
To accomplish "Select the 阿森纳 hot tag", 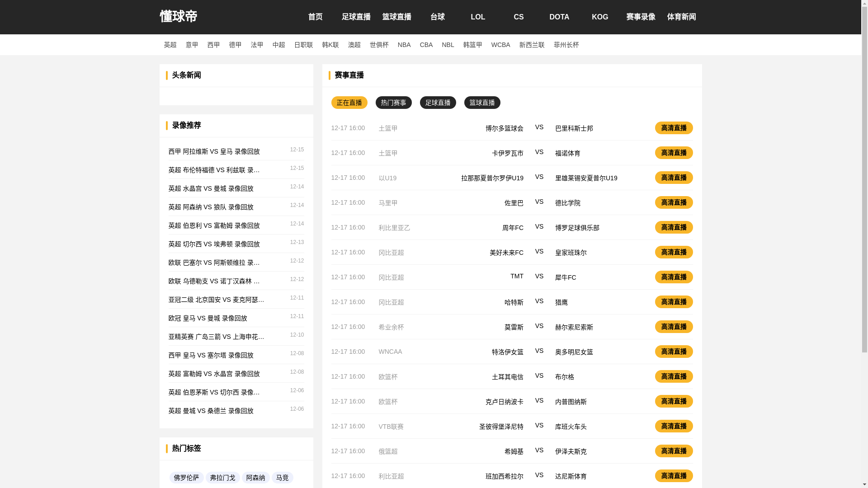I will pos(255,478).
